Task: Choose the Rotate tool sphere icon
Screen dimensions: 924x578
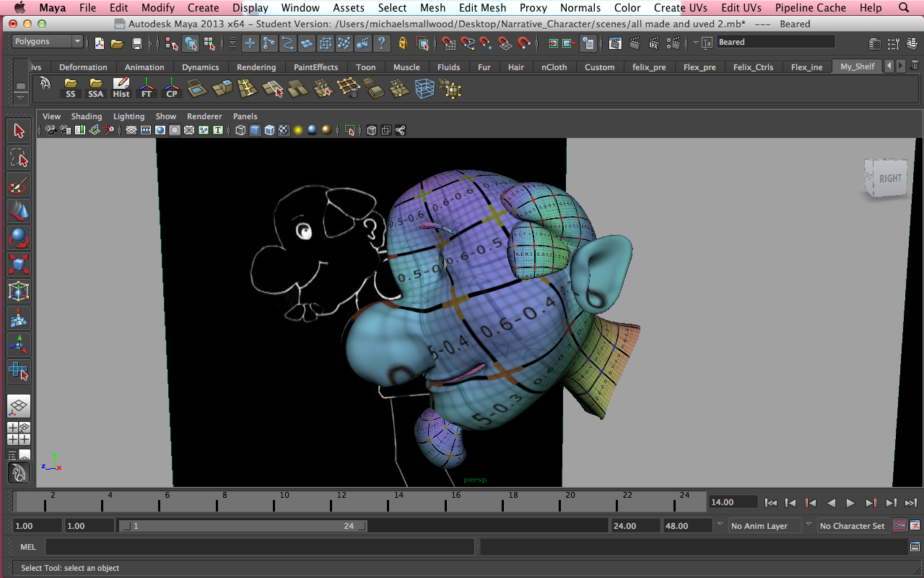Action: click(x=19, y=238)
